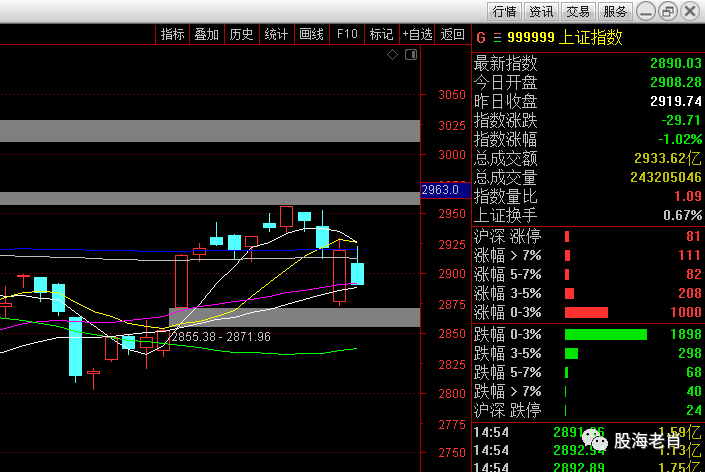Click the 指数涨跌 value -29.71
Screen dimensions: 705x472
point(681,120)
